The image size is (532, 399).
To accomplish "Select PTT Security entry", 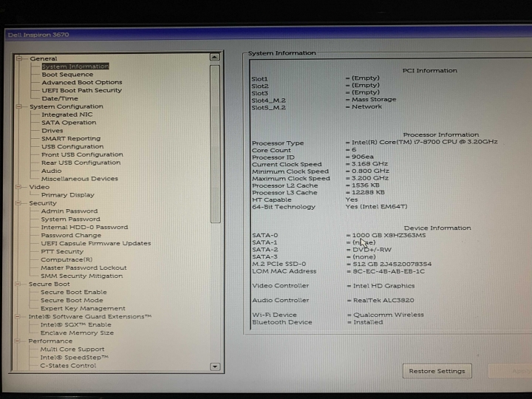I will tap(62, 251).
